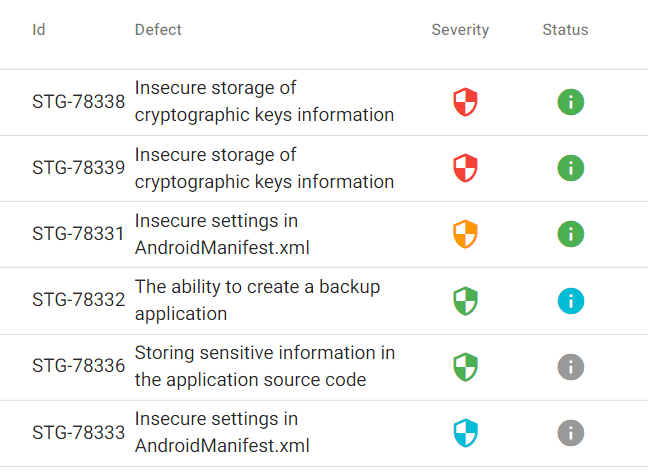Click blue status info icon for STG-78332
The image size is (655, 475).
pos(571,301)
